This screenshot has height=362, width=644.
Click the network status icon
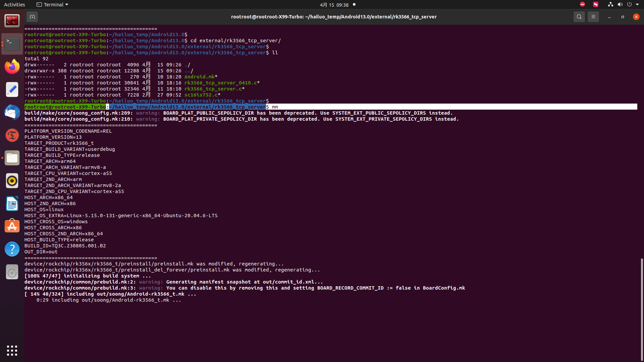click(x=610, y=5)
